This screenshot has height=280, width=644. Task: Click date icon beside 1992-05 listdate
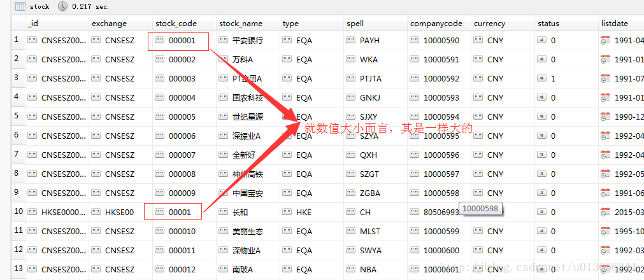tap(605, 174)
